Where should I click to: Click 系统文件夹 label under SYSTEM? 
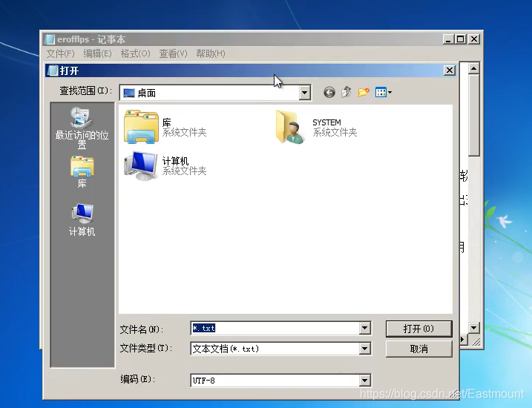[335, 133]
